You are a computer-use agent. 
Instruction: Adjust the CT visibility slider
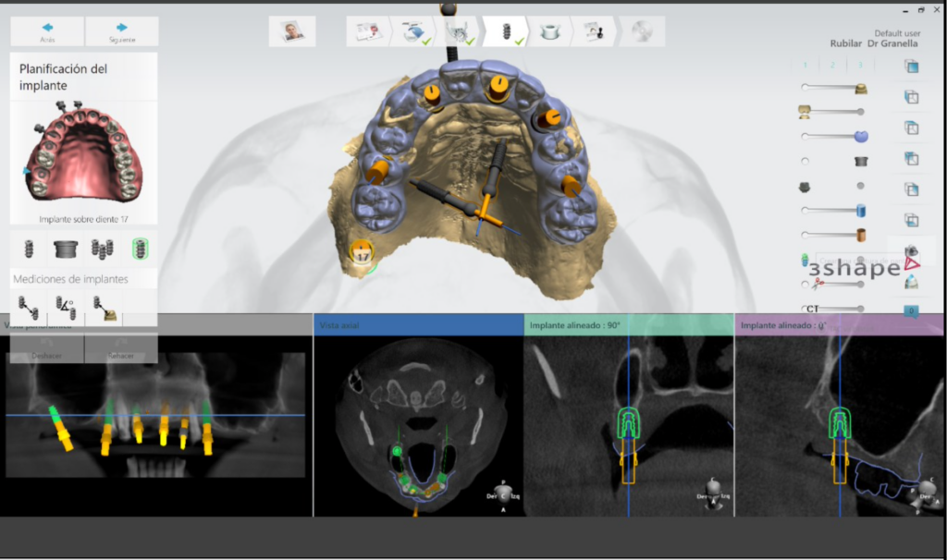tap(833, 309)
